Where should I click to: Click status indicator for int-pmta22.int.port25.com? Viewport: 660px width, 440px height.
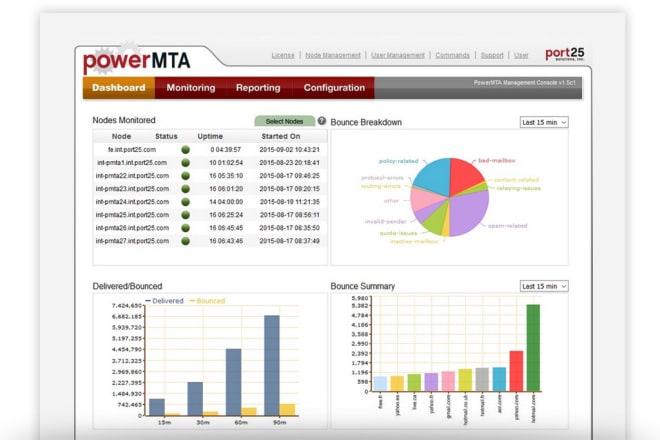185,176
